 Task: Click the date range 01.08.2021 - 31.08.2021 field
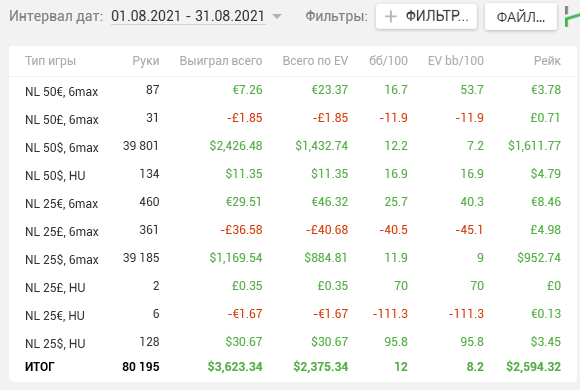188,16
